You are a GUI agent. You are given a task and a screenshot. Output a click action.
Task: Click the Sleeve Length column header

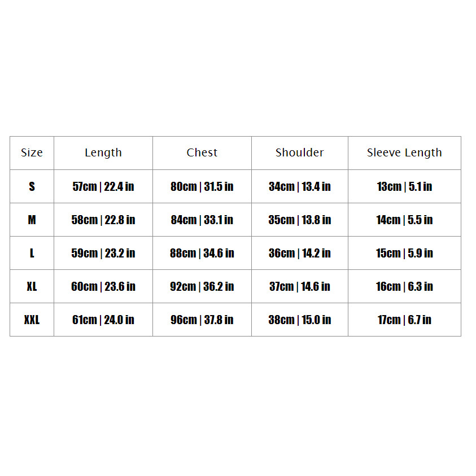pos(404,152)
